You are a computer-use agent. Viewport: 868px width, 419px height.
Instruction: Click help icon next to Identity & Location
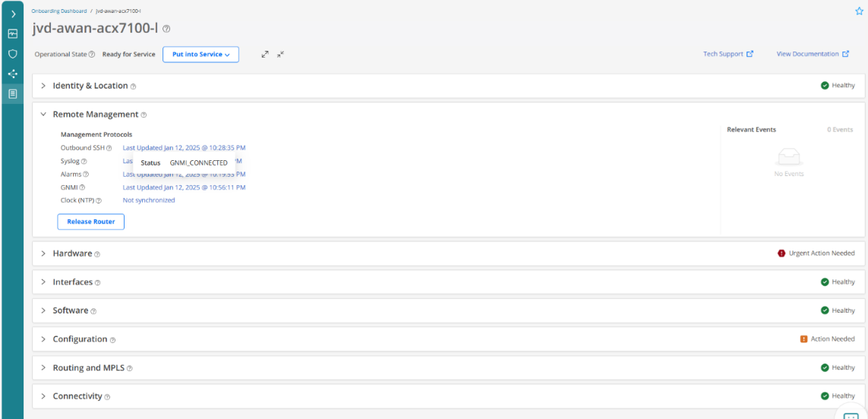134,87
